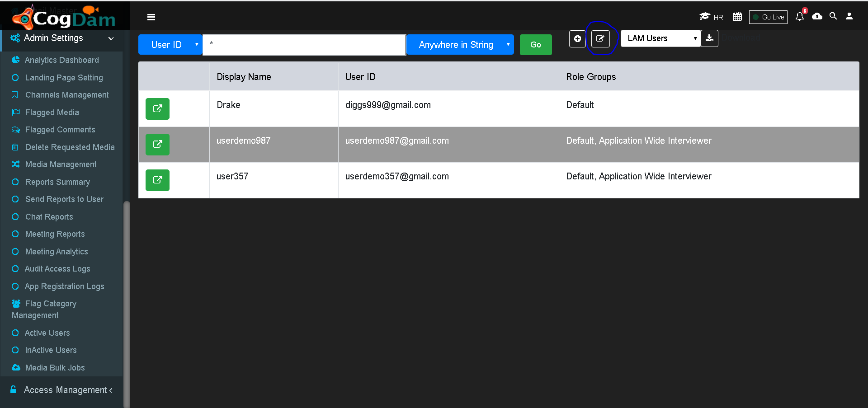This screenshot has height=408, width=868.
Task: Expand the Access Management section
Action: tap(62, 390)
